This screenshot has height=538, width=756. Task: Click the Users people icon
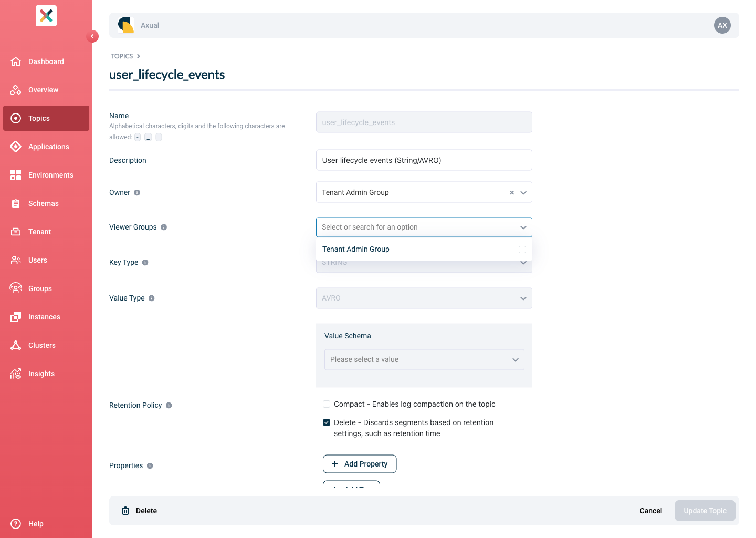(x=16, y=260)
